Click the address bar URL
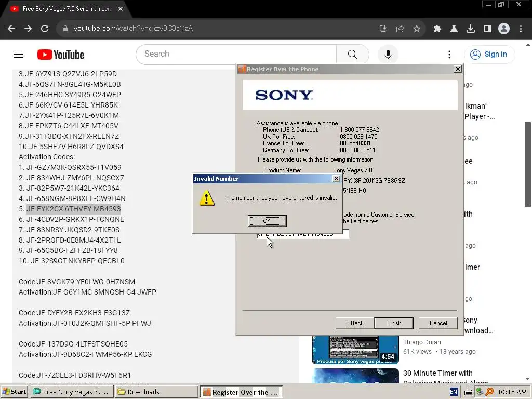The width and height of the screenshot is (532, 399). coord(133,29)
